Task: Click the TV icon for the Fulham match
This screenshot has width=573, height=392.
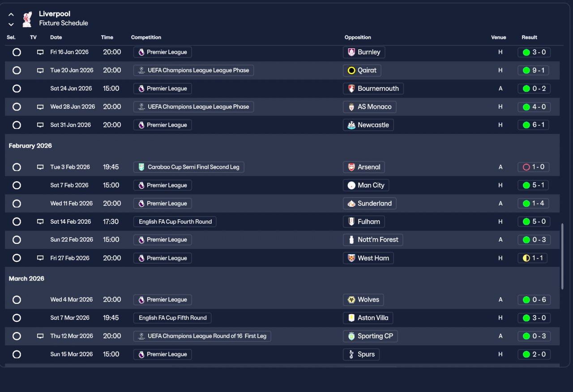Action: (40, 222)
